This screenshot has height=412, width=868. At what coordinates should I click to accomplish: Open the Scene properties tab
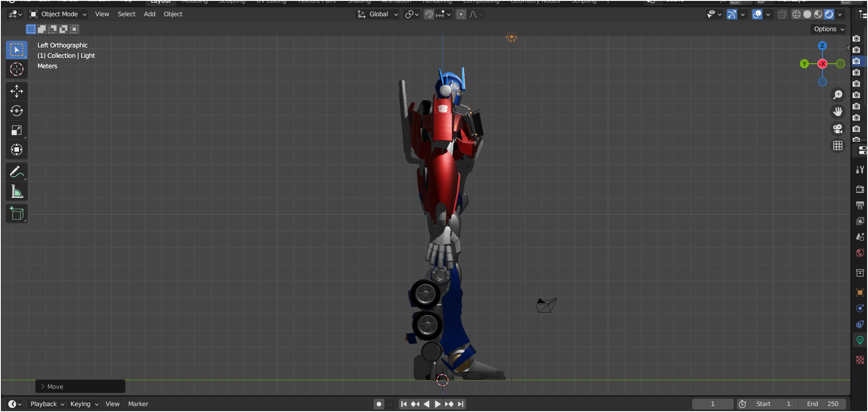pyautogui.click(x=860, y=237)
